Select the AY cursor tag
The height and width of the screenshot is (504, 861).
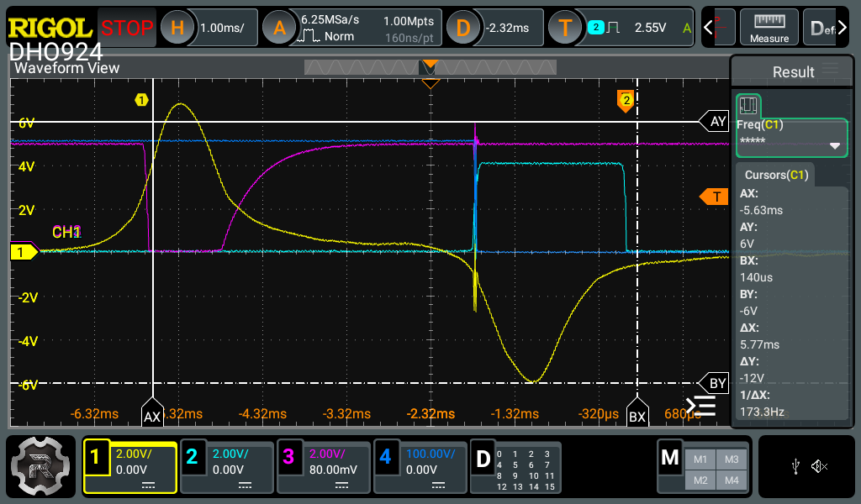pyautogui.click(x=715, y=121)
